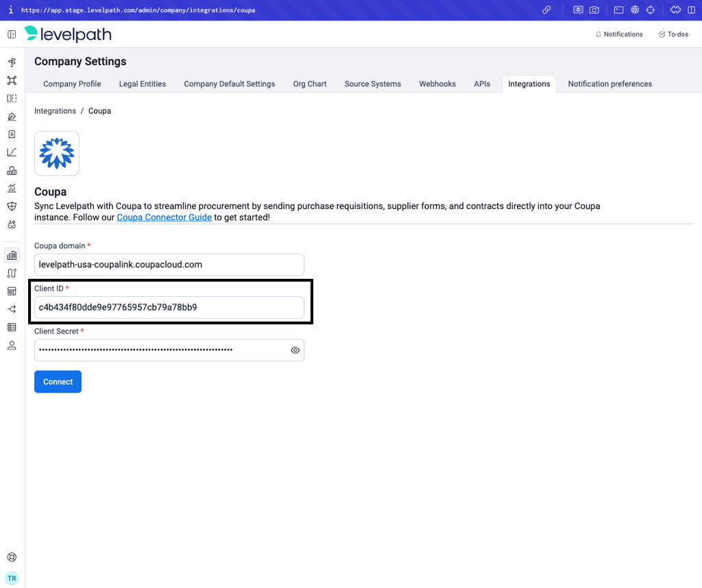Image resolution: width=702 pixels, height=588 pixels.
Task: Open the receipt dollar icon in sidebar
Action: coord(12,134)
